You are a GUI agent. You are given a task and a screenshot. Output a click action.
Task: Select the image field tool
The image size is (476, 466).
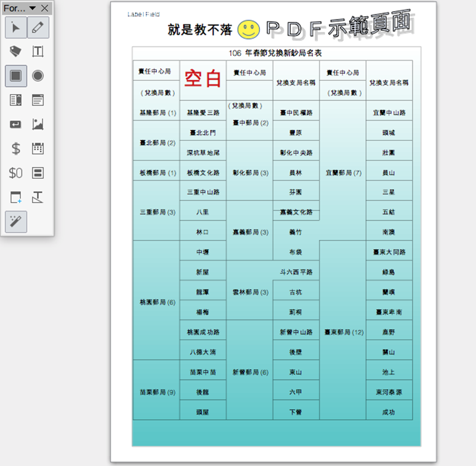tap(38, 125)
